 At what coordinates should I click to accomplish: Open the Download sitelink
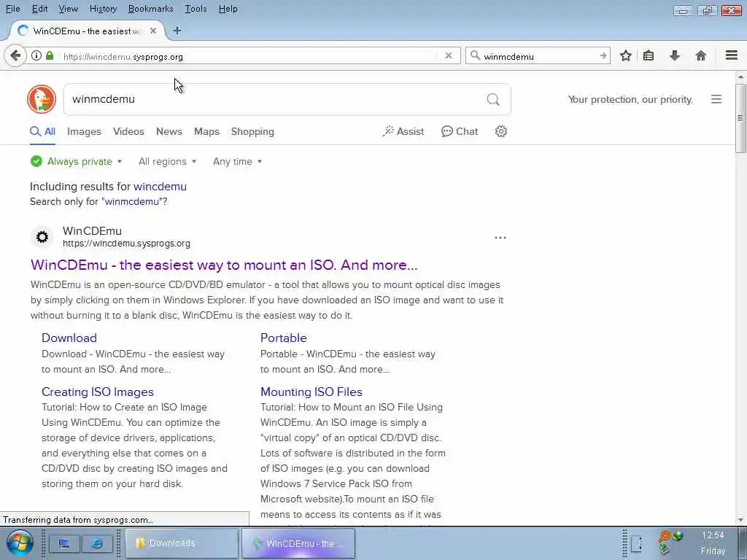pyautogui.click(x=69, y=338)
